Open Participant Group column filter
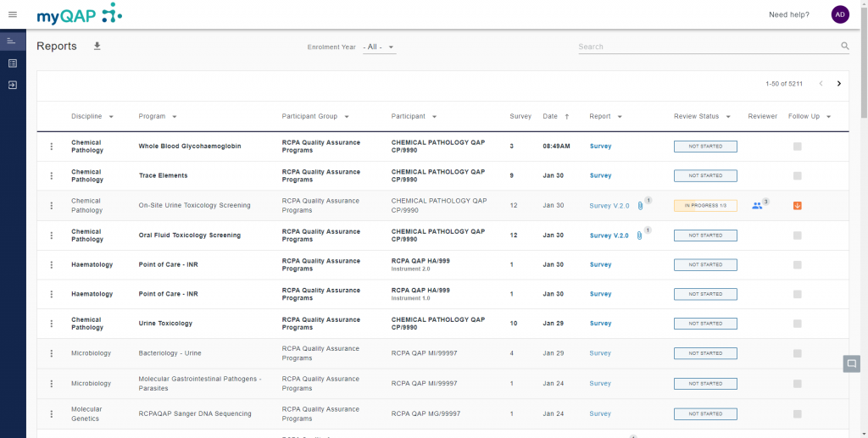Viewport: 868px width, 438px height. click(x=347, y=117)
